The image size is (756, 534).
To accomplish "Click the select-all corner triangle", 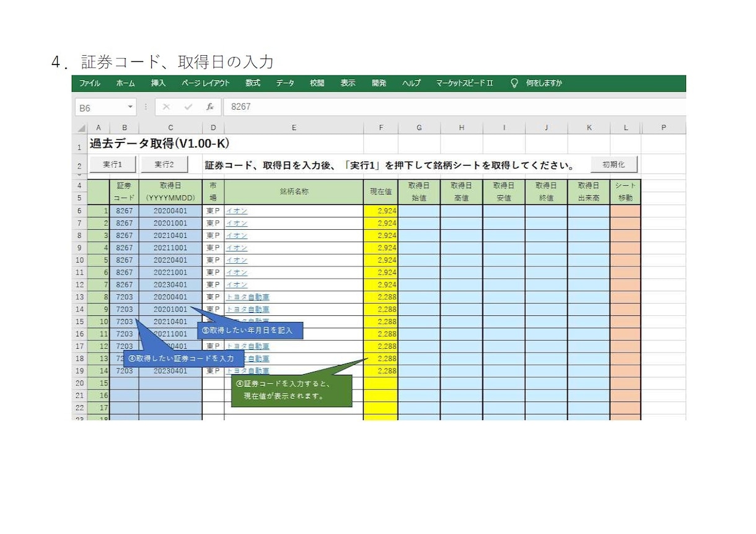I will point(81,128).
